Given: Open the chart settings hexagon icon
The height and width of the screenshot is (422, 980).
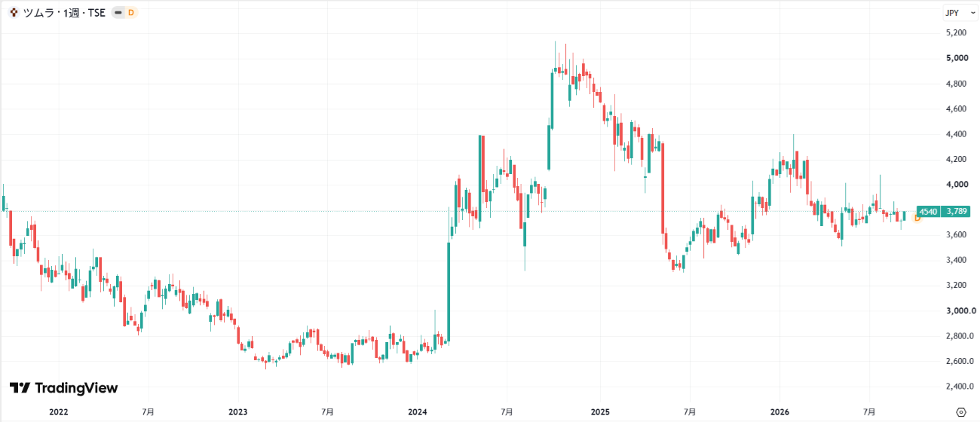Looking at the screenshot, I should (960, 412).
